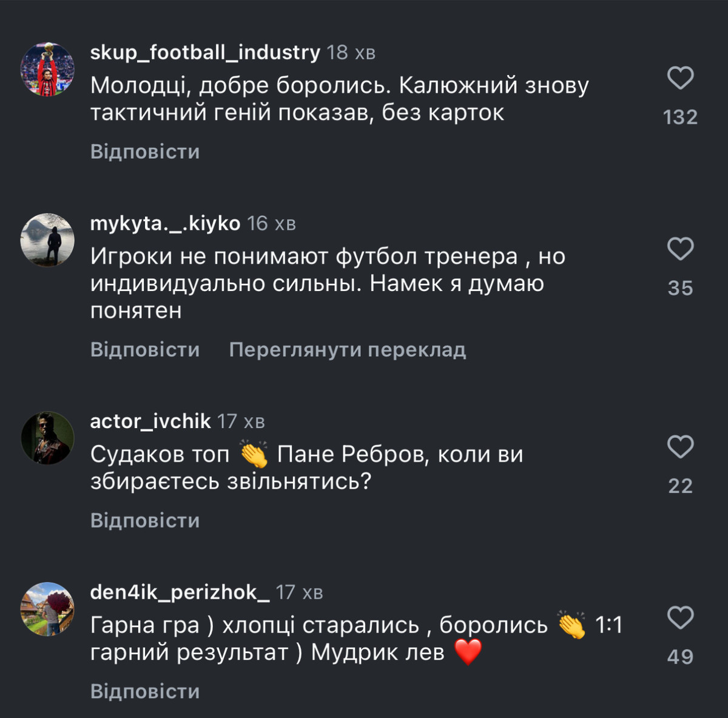The width and height of the screenshot is (728, 718).
Task: Reply to the skup_football_industry comment
Action: [x=145, y=152]
